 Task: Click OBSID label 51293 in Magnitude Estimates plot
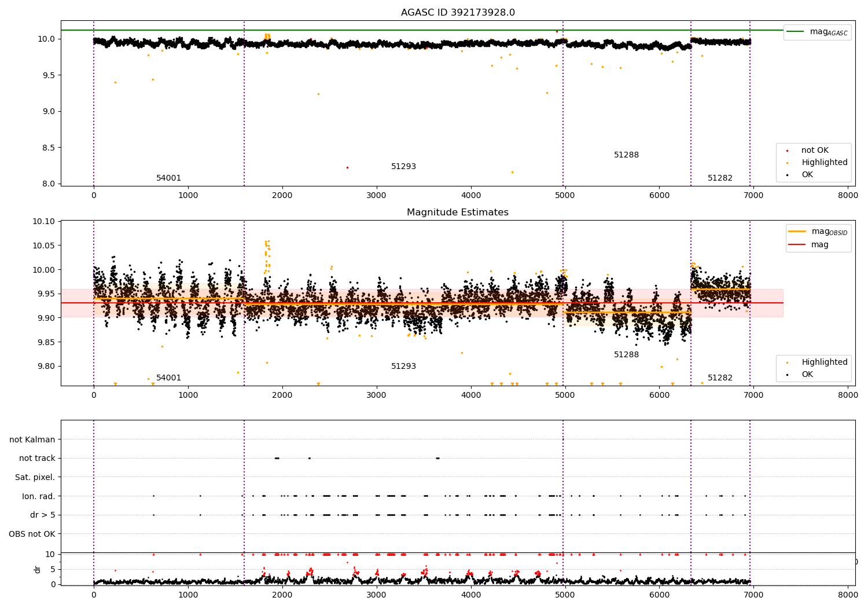[404, 367]
